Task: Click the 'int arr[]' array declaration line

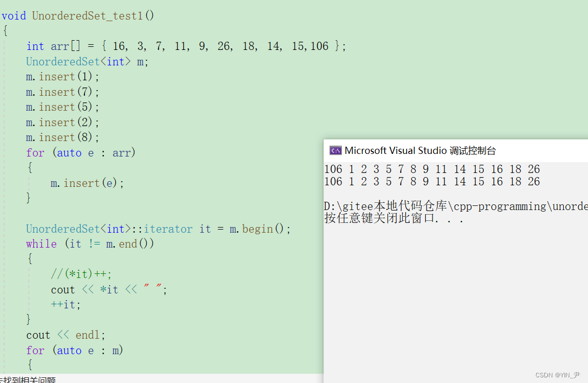Action: coord(186,46)
